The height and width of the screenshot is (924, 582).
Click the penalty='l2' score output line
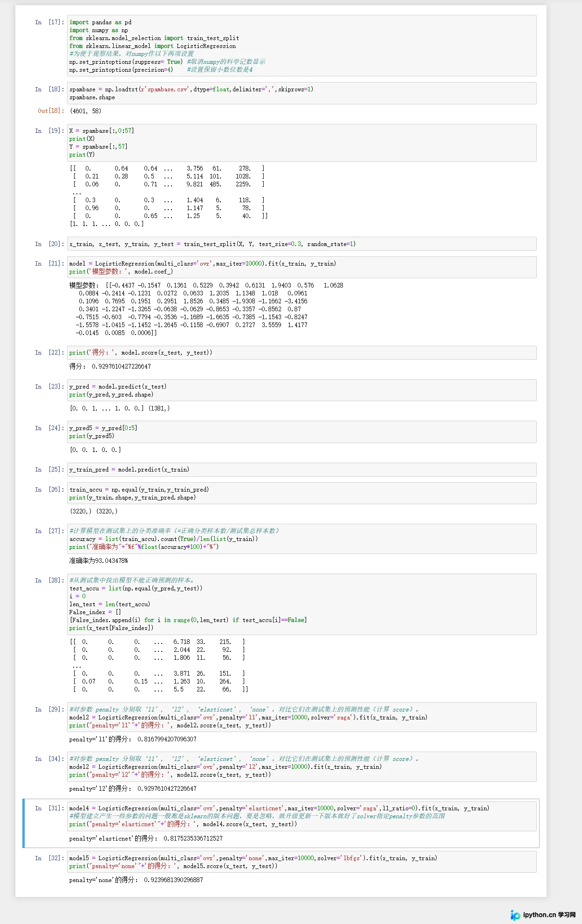[133, 788]
